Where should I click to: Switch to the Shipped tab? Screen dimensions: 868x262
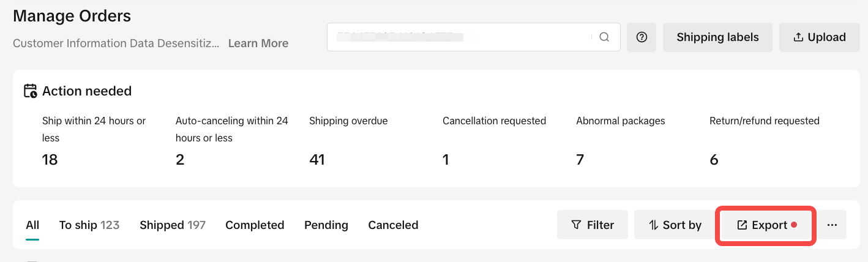point(172,225)
